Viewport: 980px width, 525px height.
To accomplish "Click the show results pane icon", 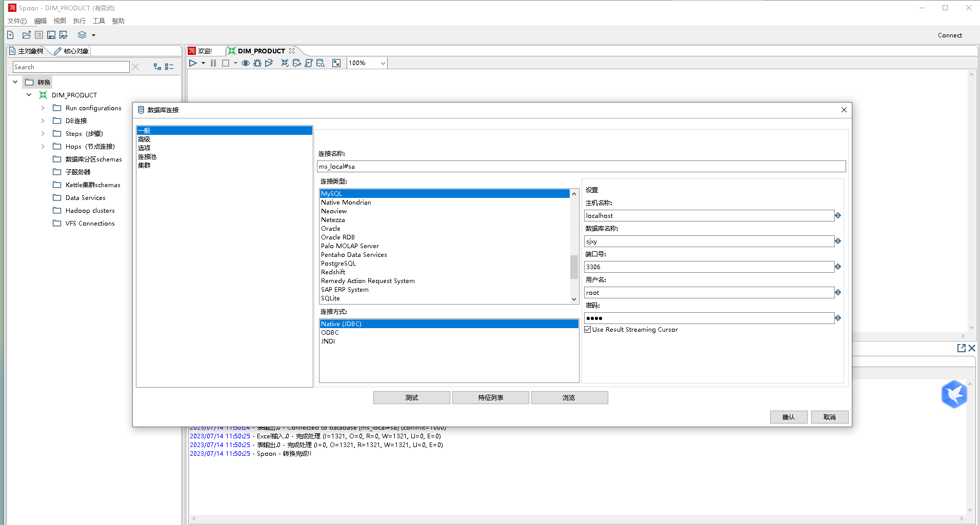I will pos(336,63).
